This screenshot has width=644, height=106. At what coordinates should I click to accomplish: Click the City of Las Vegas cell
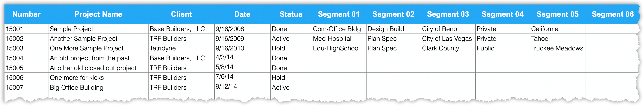[448, 39]
